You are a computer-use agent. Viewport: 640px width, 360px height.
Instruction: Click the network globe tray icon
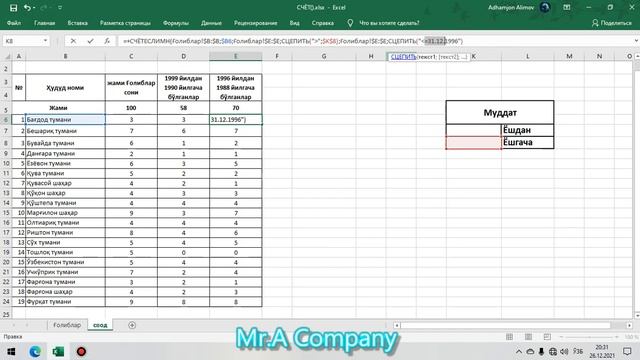pos(553,351)
